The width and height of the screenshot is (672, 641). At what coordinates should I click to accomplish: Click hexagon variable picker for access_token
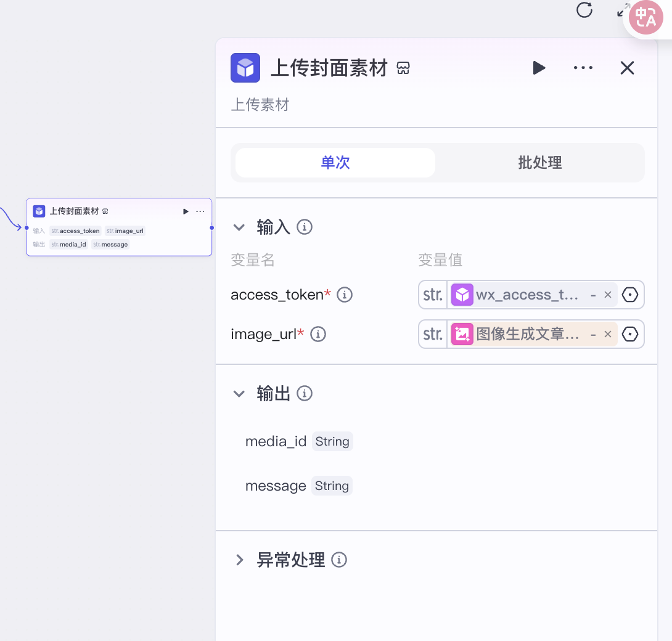[x=630, y=295]
